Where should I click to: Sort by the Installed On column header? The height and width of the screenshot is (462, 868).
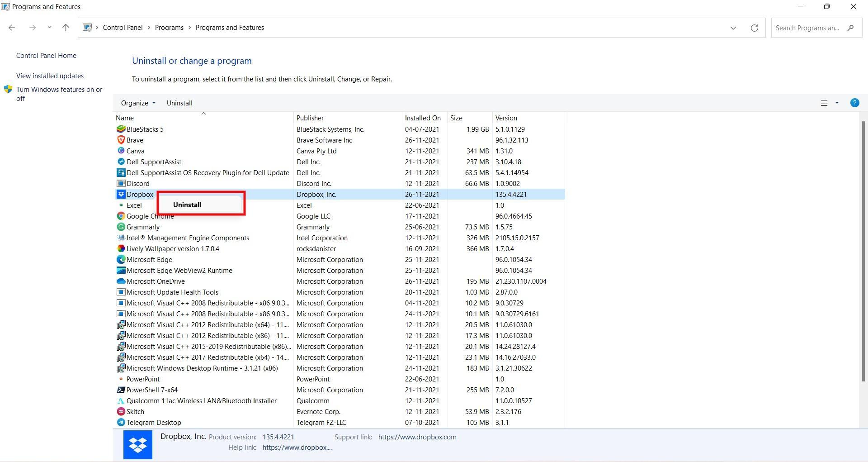click(425, 118)
